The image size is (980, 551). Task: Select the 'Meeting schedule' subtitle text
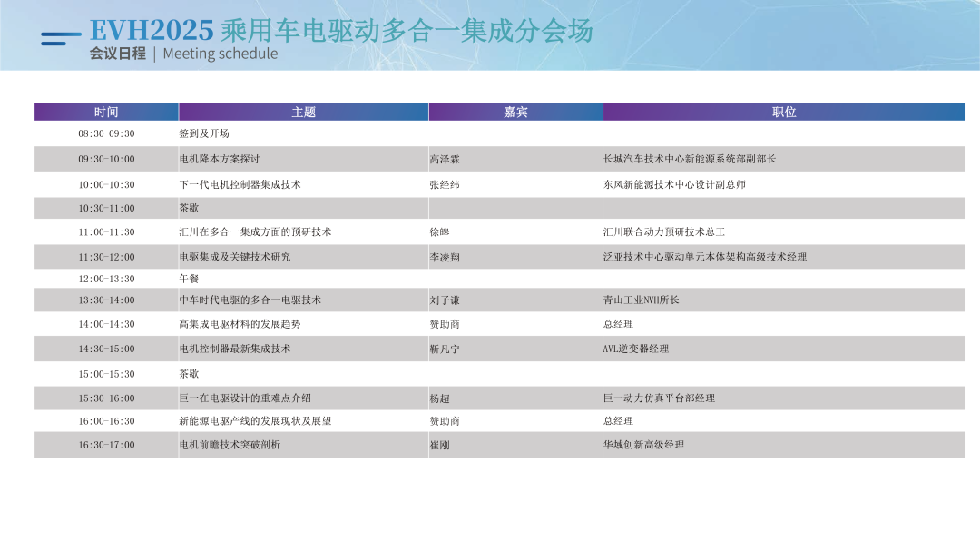(220, 54)
